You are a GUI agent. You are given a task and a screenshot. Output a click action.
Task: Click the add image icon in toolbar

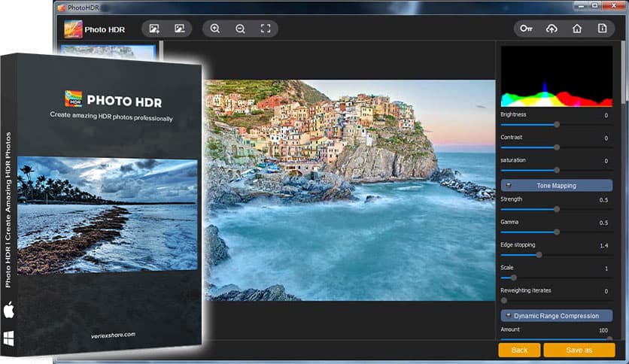(154, 29)
